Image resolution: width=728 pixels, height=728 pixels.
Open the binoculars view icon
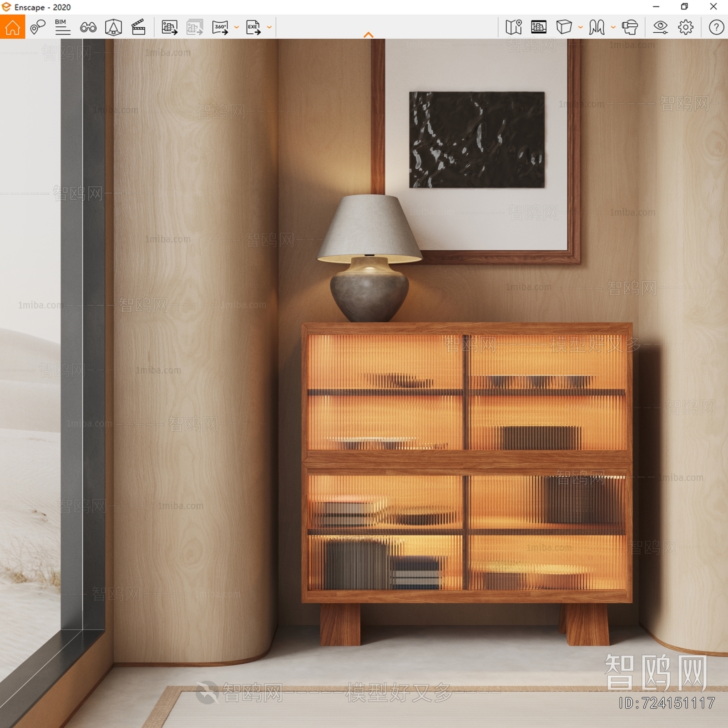[88, 27]
